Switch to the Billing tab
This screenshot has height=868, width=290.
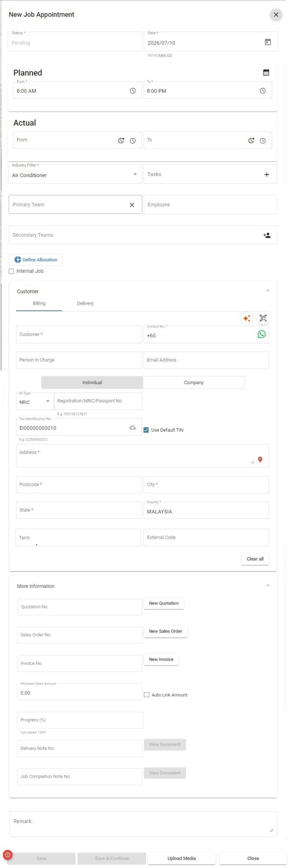tap(39, 304)
